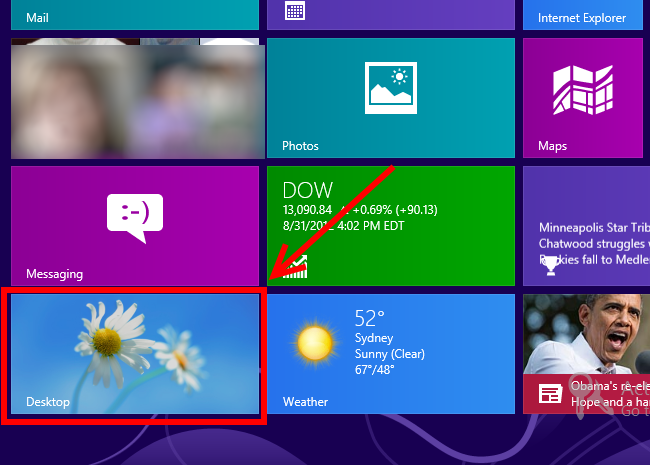Open the Maps folded-map icon

click(583, 90)
